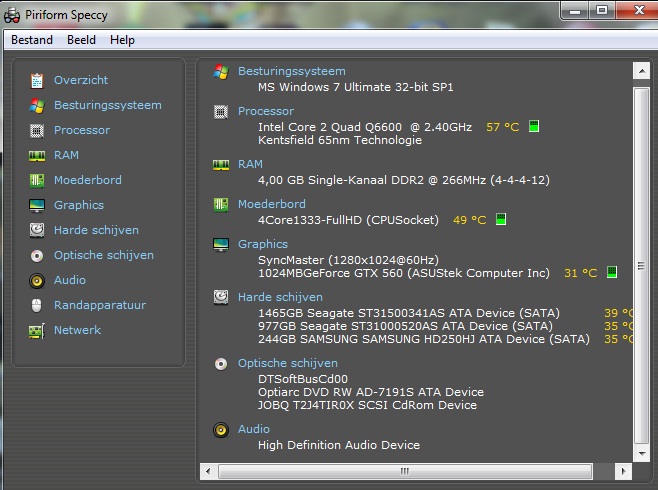Click the vertical scrollbar thumb

642,266
